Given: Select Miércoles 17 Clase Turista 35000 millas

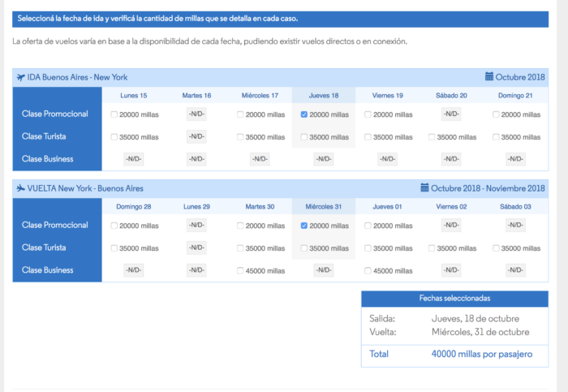Looking at the screenshot, I should coord(240,137).
